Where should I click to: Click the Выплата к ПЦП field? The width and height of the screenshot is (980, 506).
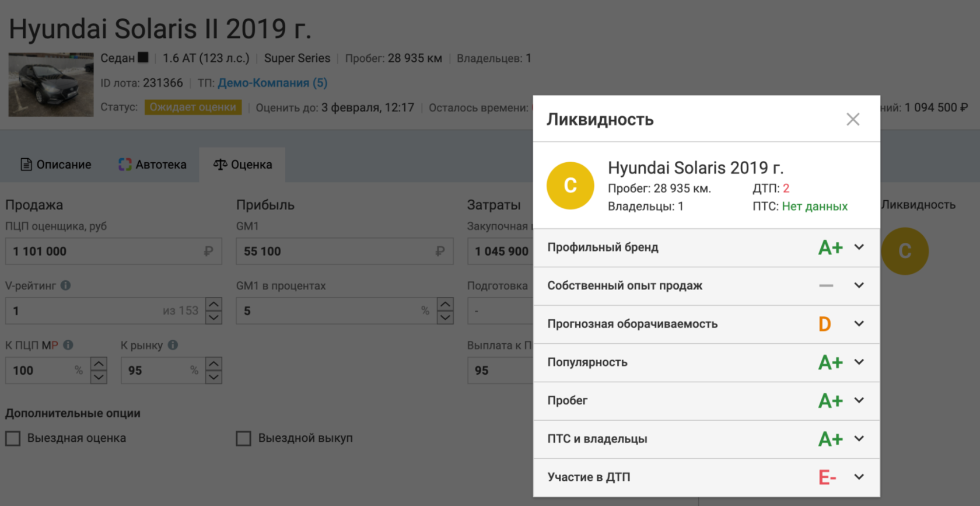tap(501, 371)
